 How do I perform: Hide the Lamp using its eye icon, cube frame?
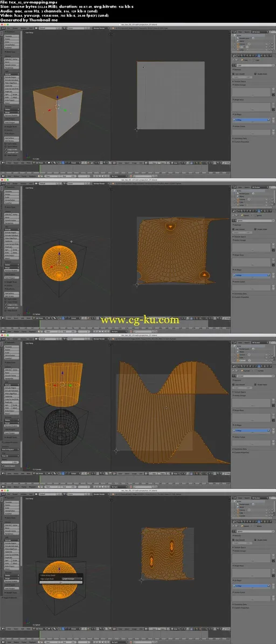tap(266, 50)
